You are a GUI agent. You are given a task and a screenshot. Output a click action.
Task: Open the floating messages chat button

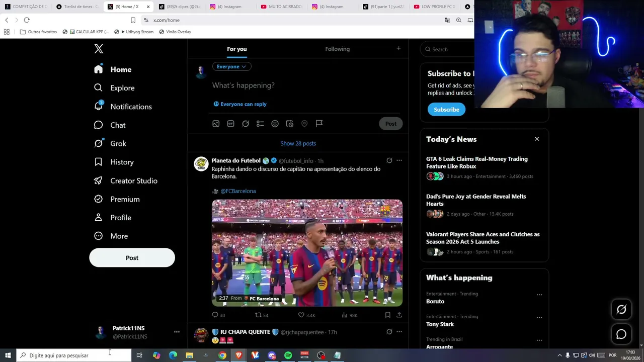tap(621, 334)
